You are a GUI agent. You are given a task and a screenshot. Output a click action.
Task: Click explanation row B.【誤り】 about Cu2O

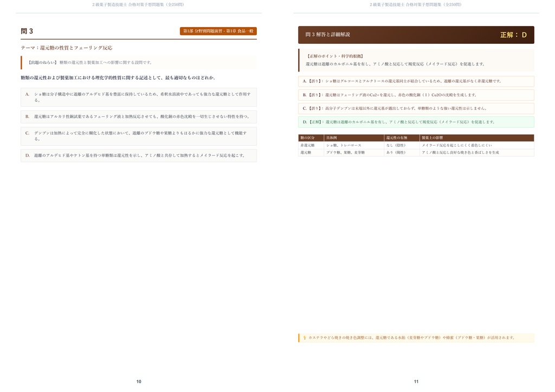[x=416, y=95]
